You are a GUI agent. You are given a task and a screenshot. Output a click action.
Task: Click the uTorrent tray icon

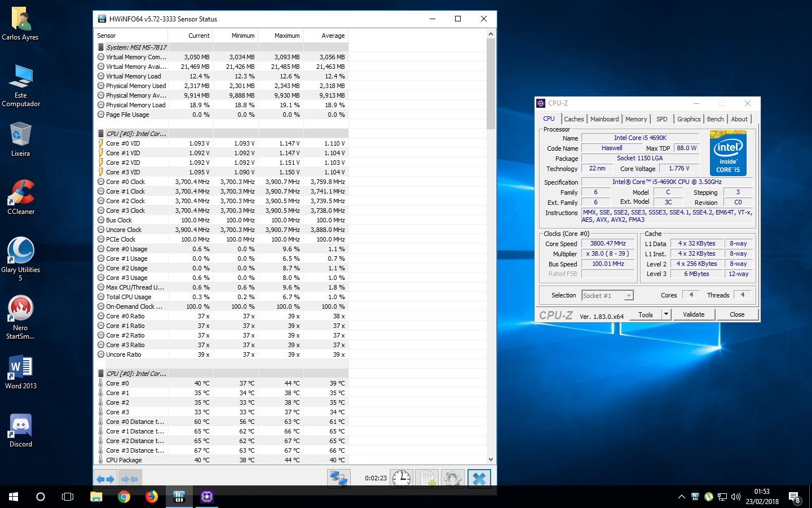[x=709, y=497]
